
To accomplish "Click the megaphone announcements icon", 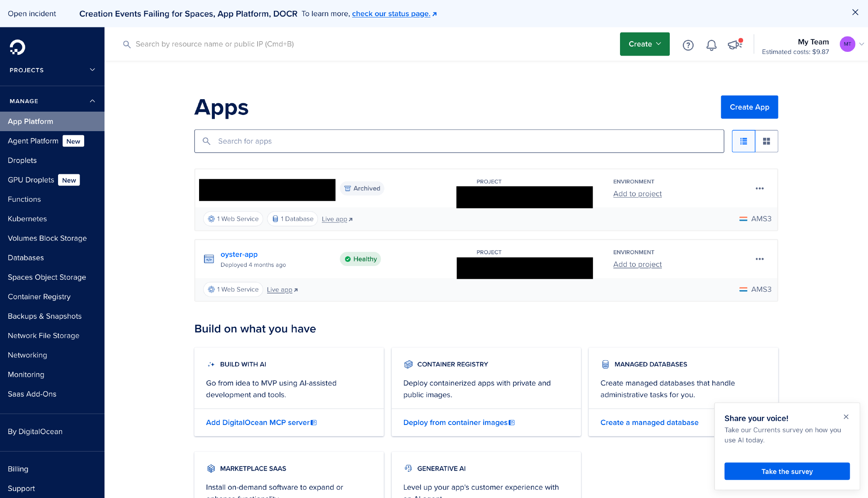I will tap(734, 44).
